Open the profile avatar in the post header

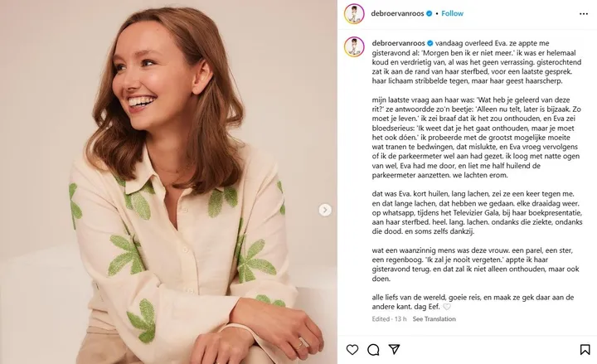click(354, 13)
